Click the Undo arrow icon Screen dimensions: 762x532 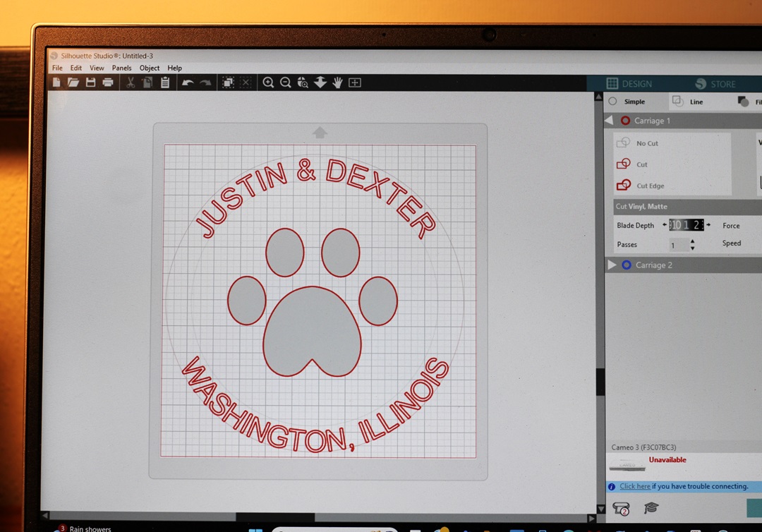[x=187, y=83]
